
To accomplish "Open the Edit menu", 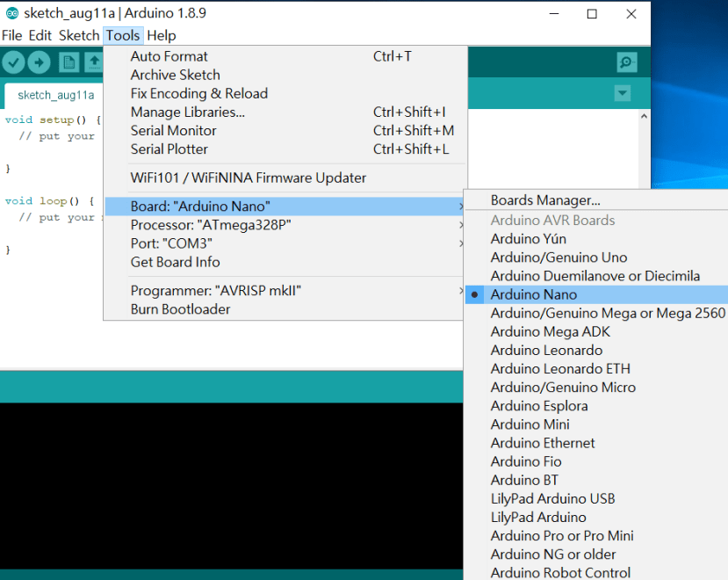I will 40,35.
